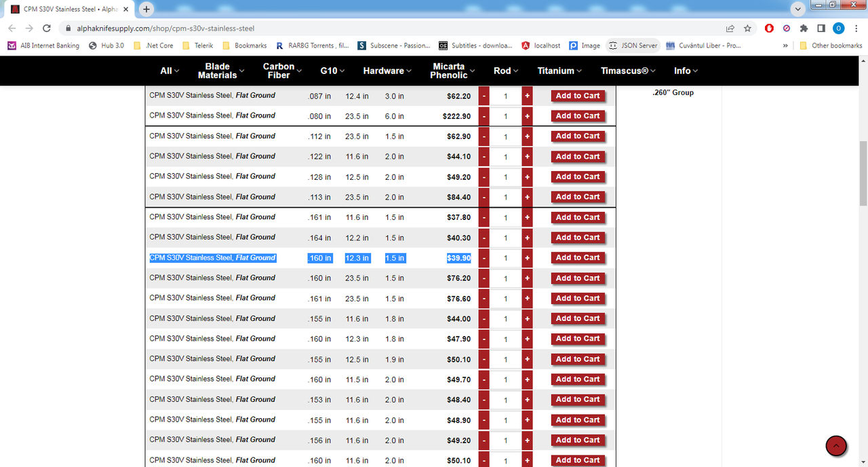
Task: Expand the Timascus menu
Action: point(629,71)
